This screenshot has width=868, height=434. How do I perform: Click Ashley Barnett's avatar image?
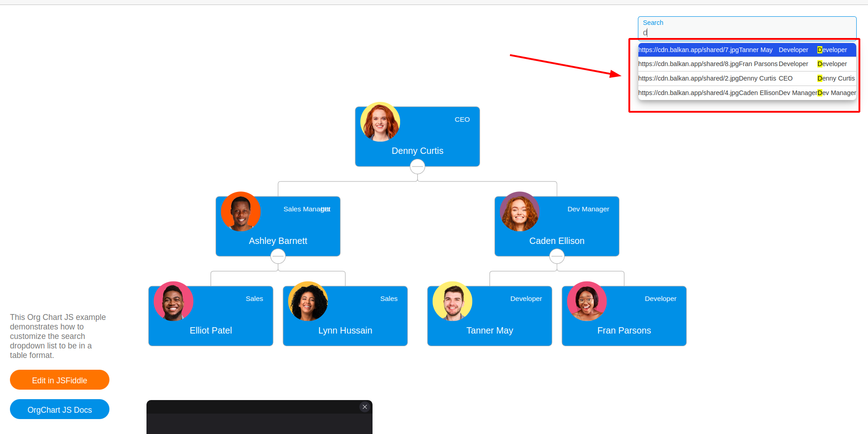(x=240, y=211)
